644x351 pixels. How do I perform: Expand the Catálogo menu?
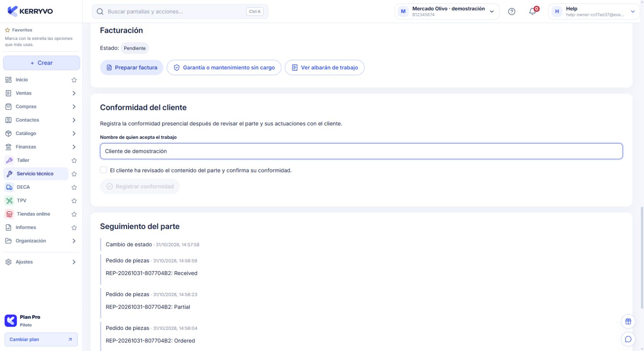[x=41, y=133]
